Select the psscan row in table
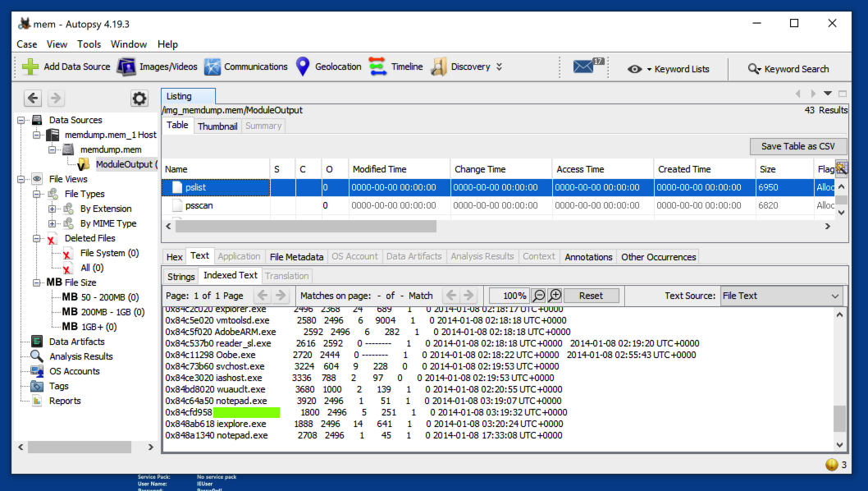The height and width of the screenshot is (491, 868). tap(199, 205)
